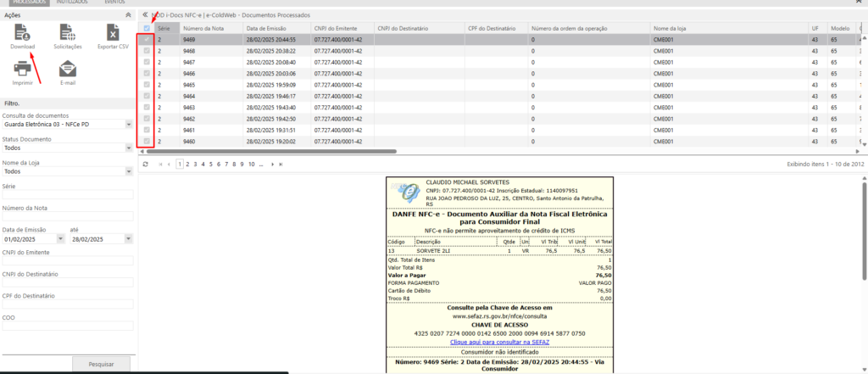Click the Número da Nota input field
This screenshot has width=868, height=374.
click(x=68, y=217)
